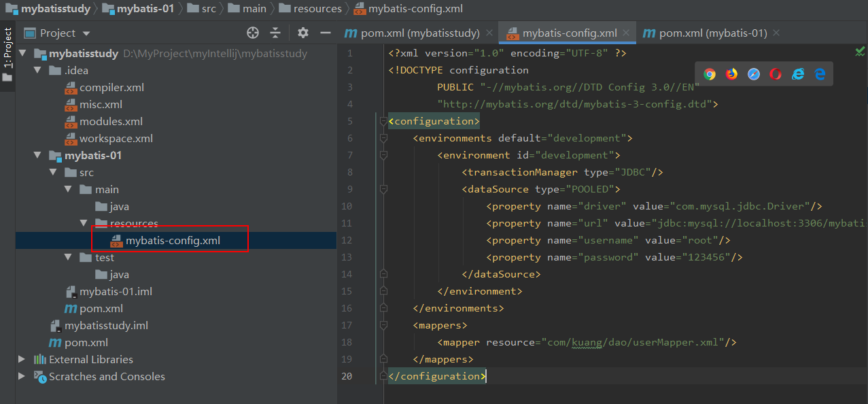Click resources in the breadcrumb bar
Screen dimensions: 868x404
tap(317, 9)
